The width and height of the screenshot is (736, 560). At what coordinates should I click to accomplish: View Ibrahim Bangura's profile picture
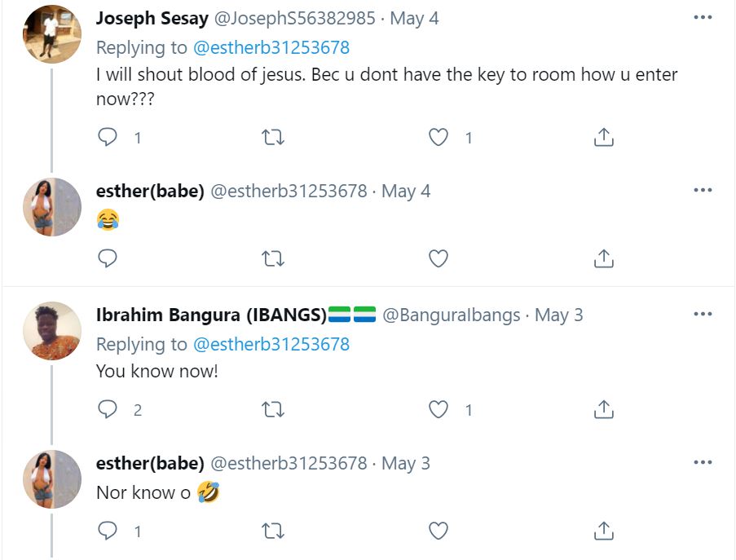(x=52, y=331)
